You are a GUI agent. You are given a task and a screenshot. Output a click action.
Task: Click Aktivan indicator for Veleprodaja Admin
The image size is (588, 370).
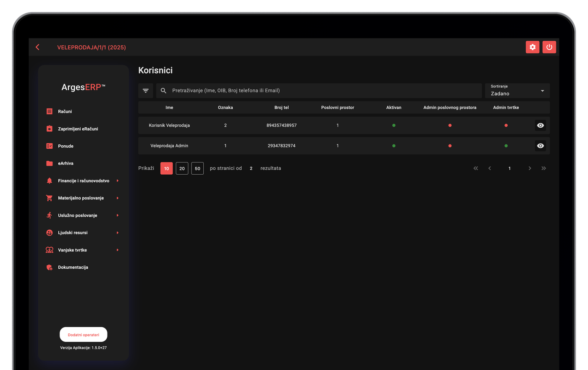coord(394,146)
